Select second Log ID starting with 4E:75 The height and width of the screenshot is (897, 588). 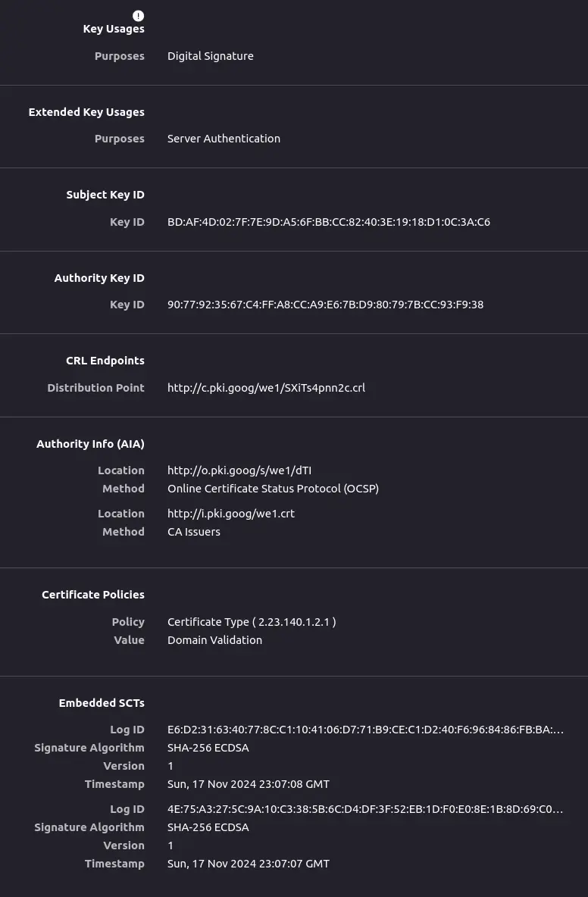(x=365, y=809)
